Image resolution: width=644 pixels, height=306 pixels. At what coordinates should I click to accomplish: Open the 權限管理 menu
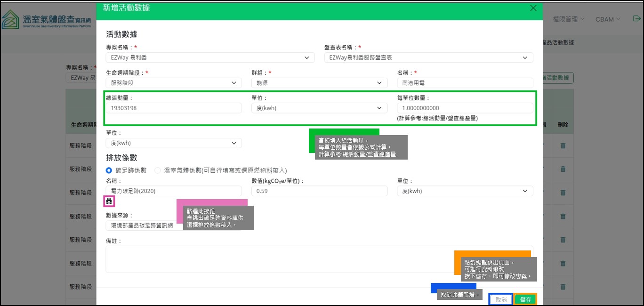pyautogui.click(x=568, y=19)
